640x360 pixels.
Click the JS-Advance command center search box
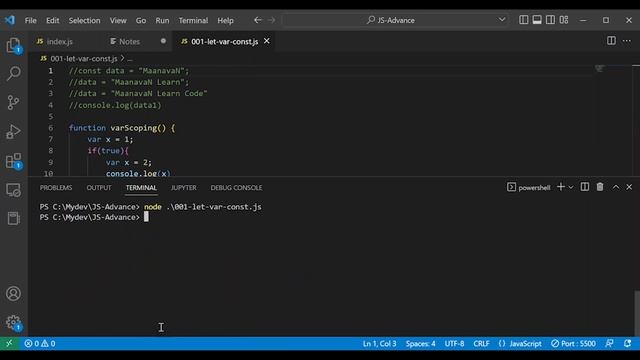[395, 20]
